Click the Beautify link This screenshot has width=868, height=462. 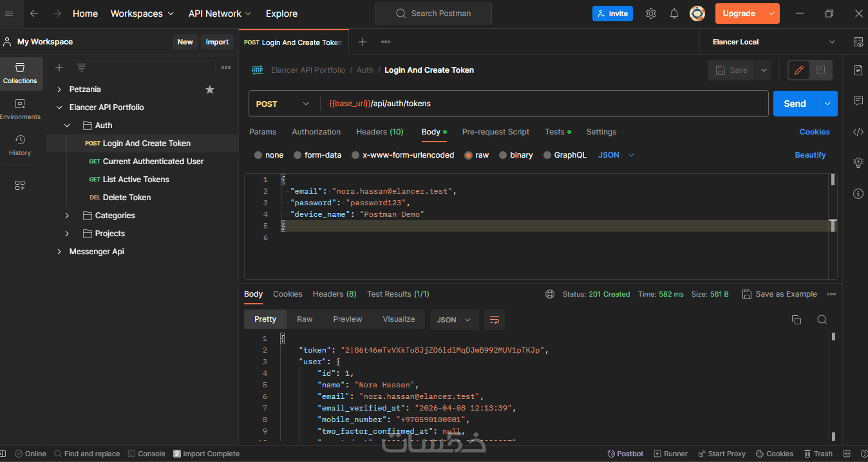pos(810,155)
